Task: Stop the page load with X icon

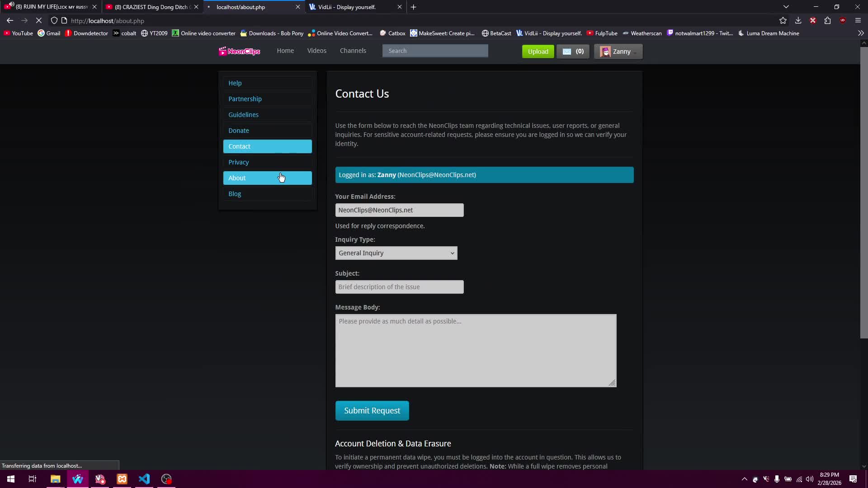Action: pyautogui.click(x=39, y=21)
